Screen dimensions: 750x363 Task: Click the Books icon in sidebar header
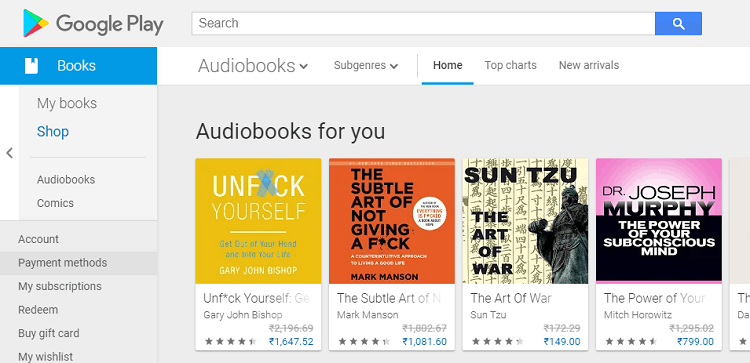coord(31,66)
